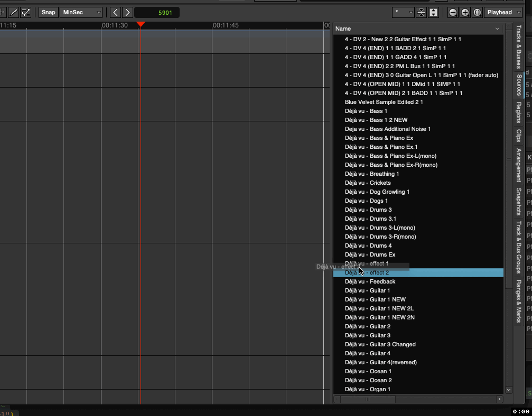Image resolution: width=532 pixels, height=416 pixels.
Task: Select the Draw pencil tool
Action: click(x=14, y=12)
